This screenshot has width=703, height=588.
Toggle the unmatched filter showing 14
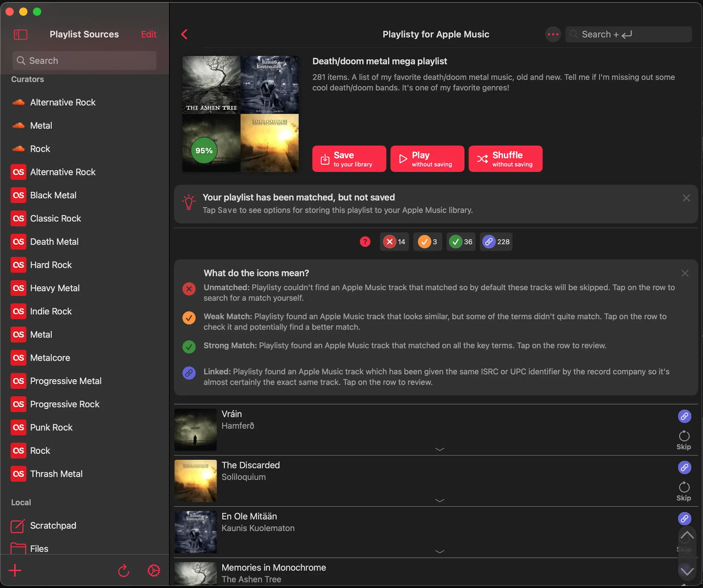pyautogui.click(x=394, y=242)
